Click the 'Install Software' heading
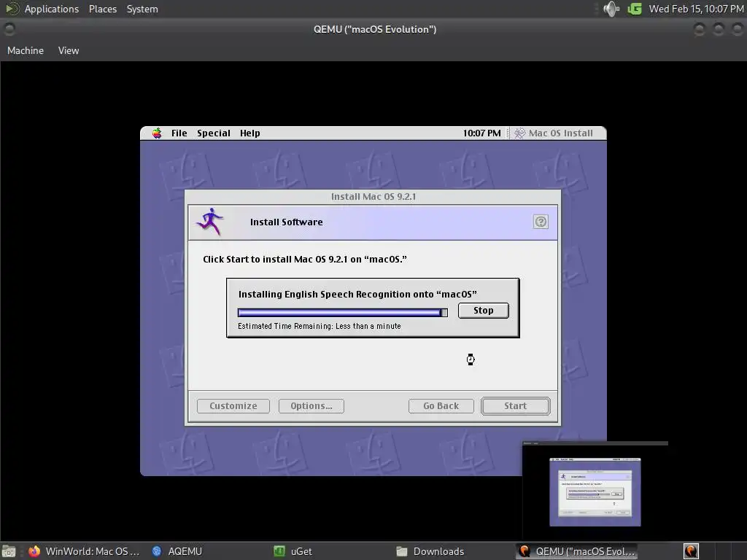 pos(286,222)
